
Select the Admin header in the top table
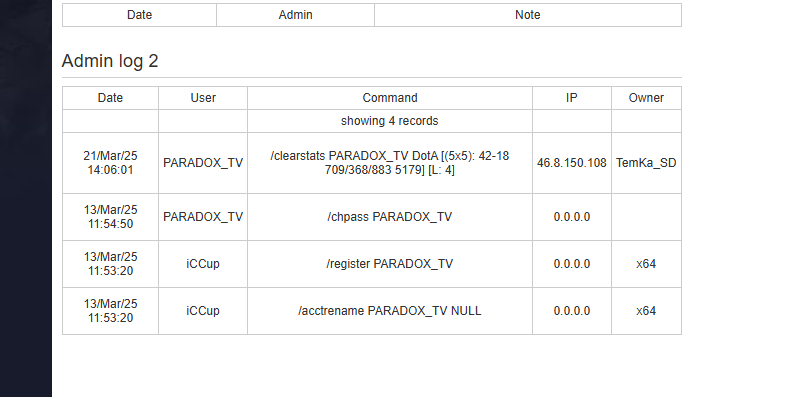click(x=296, y=15)
